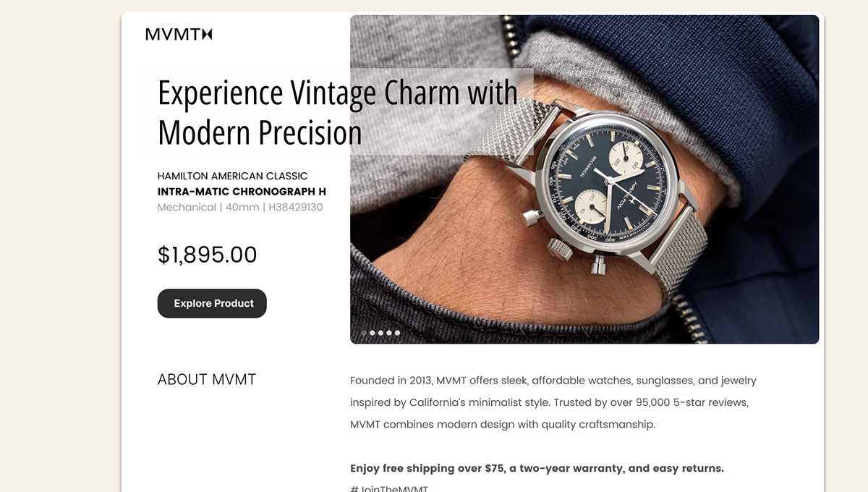Click the H38429130 reference number
868x492 pixels.
[x=295, y=207]
